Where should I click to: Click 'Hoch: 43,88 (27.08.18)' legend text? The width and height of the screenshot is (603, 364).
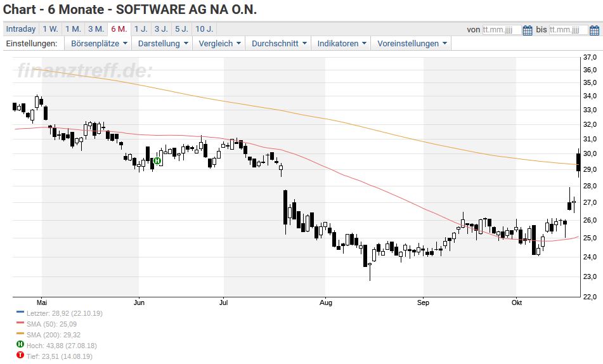(x=62, y=346)
